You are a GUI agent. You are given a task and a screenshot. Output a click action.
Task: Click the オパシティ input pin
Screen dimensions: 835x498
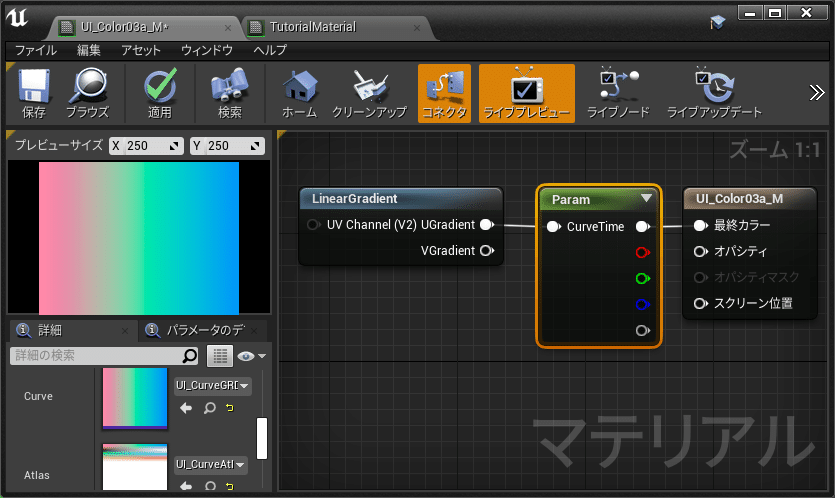(x=700, y=251)
